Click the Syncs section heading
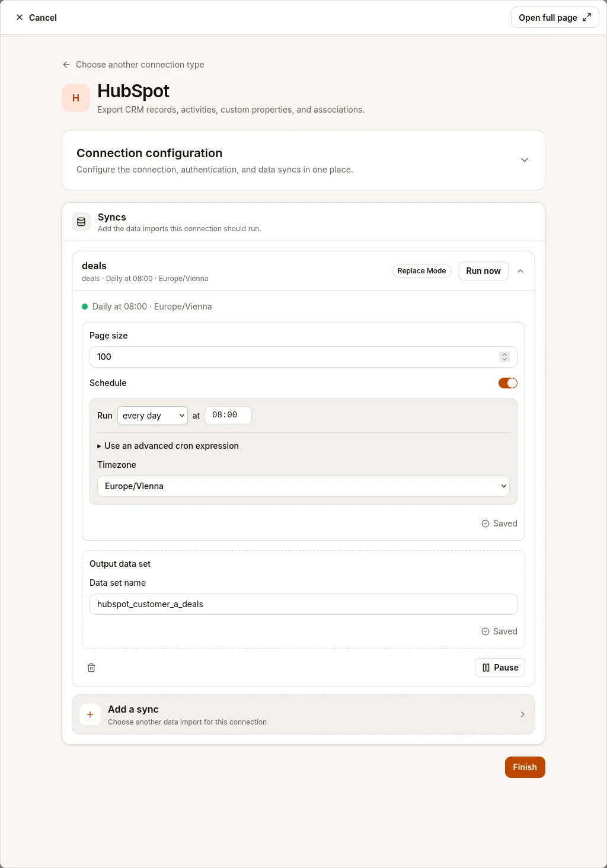 pos(112,217)
